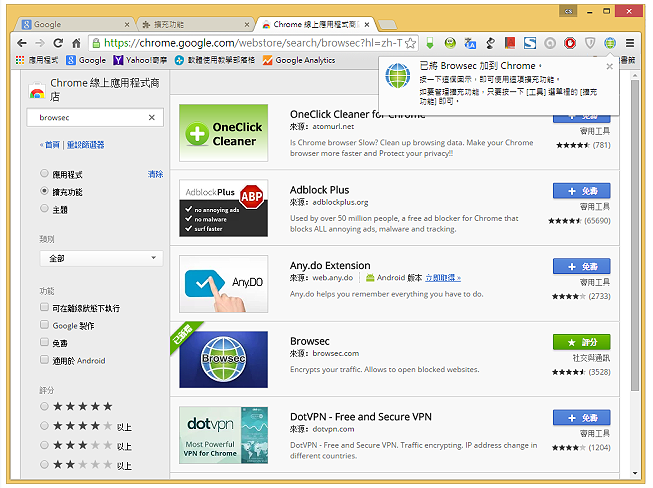Add Adblock Plus with the free button

coord(582,191)
